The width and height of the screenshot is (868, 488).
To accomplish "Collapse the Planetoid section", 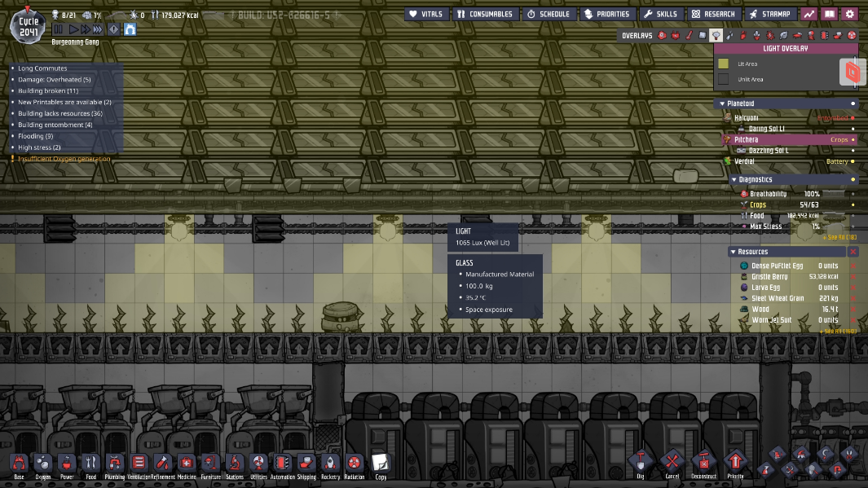I will 724,103.
